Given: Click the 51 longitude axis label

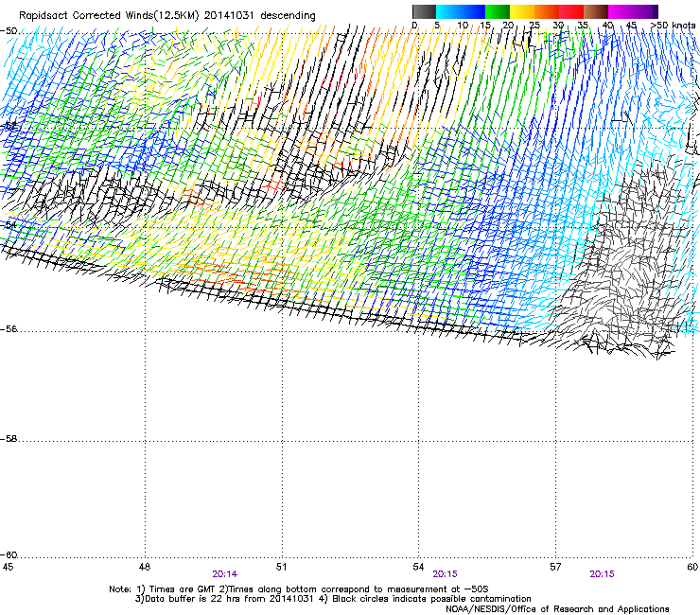Looking at the screenshot, I should pyautogui.click(x=281, y=567).
